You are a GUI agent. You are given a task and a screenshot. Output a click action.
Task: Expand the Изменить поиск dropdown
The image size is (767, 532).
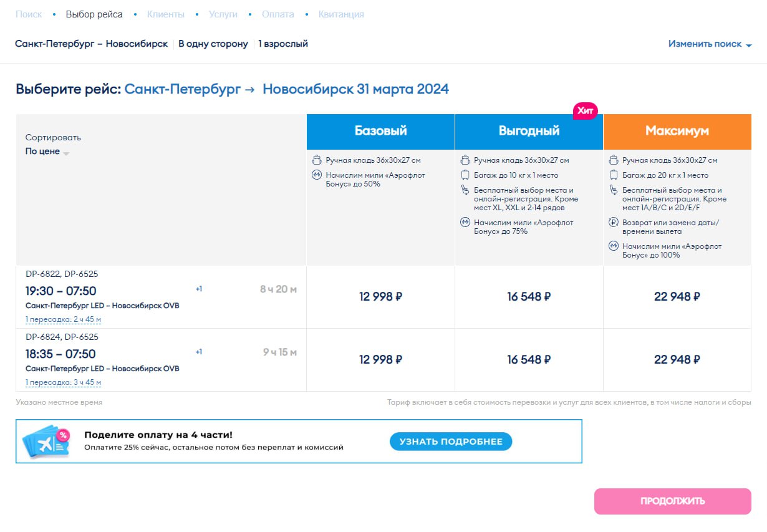710,44
